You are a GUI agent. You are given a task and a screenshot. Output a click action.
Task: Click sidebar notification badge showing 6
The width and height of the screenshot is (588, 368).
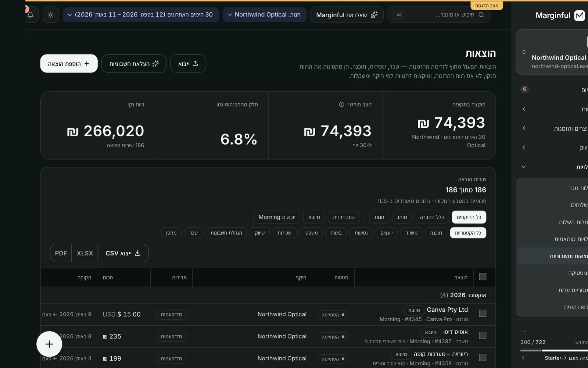click(524, 89)
